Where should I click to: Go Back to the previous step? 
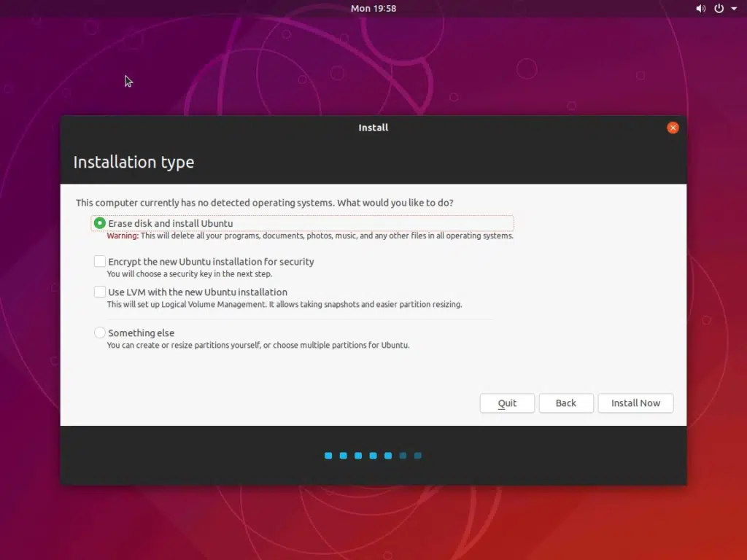tap(566, 402)
